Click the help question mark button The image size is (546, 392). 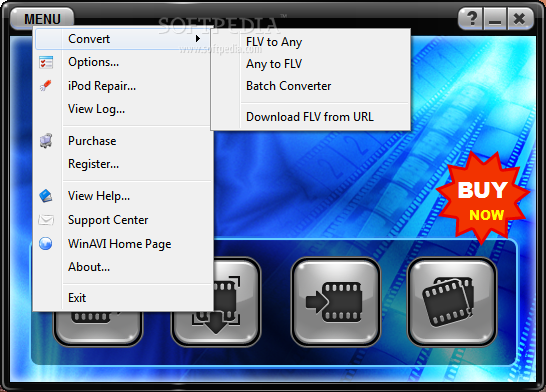pos(471,18)
